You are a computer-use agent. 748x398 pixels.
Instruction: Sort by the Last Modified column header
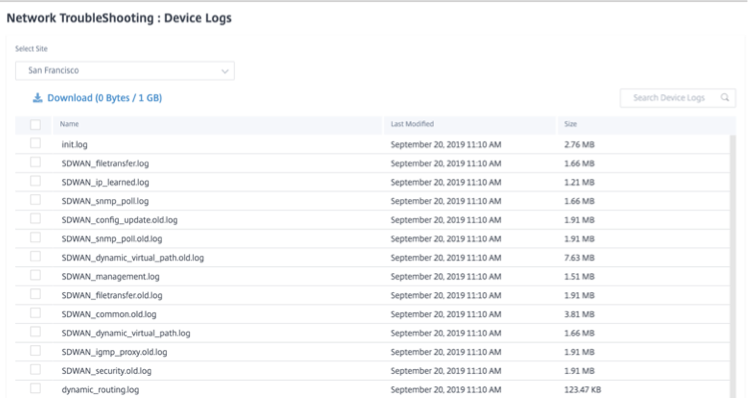click(412, 124)
